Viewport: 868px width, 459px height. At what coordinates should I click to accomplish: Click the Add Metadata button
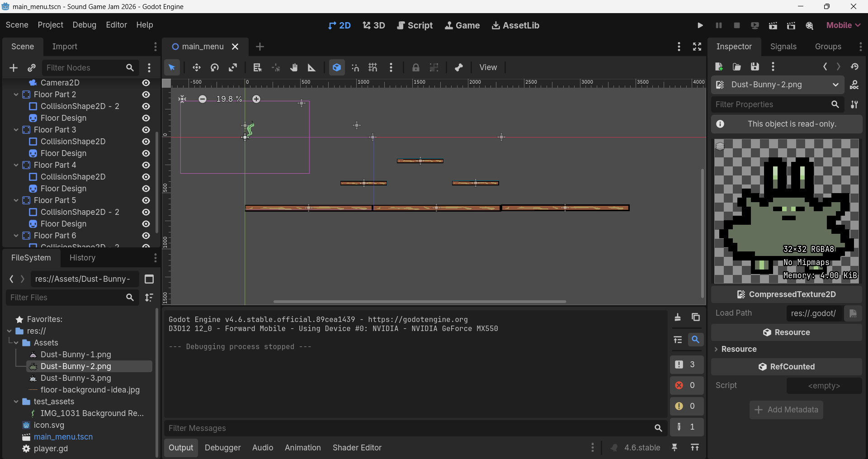pyautogui.click(x=787, y=410)
